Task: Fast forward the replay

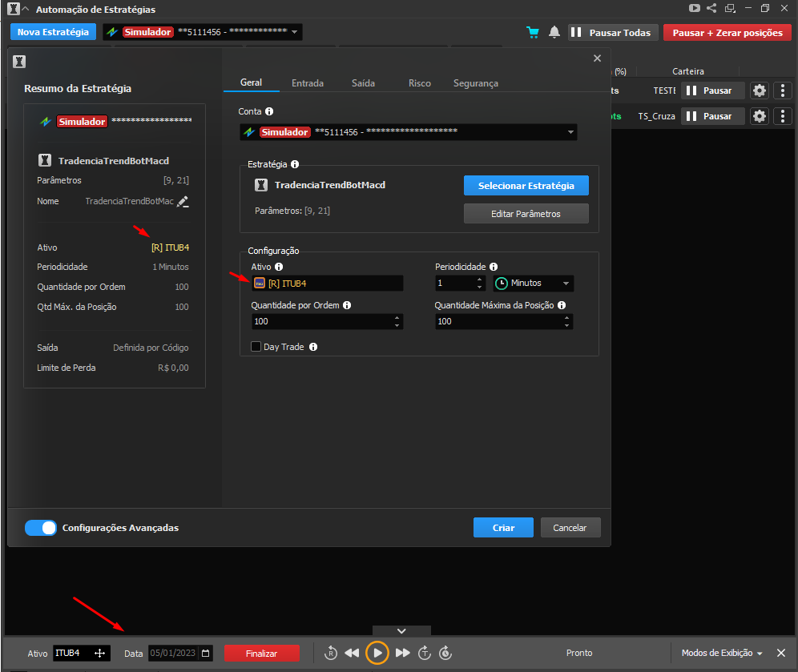Action: point(402,653)
